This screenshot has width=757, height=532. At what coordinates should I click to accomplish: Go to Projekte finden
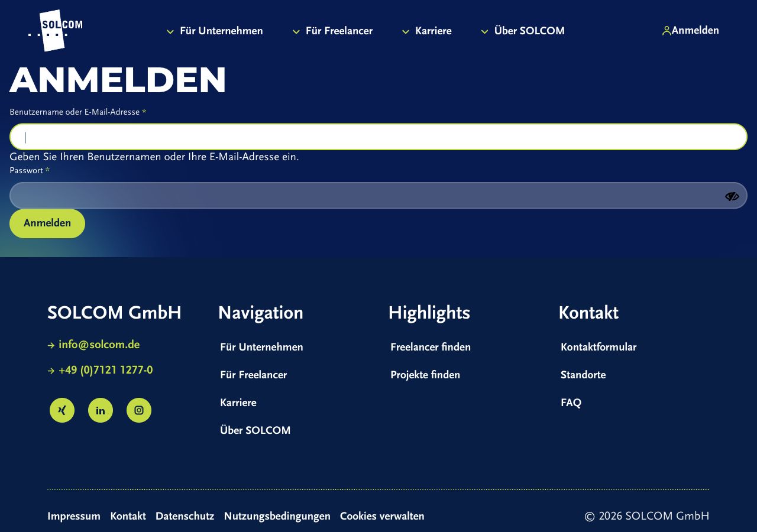[x=425, y=375]
